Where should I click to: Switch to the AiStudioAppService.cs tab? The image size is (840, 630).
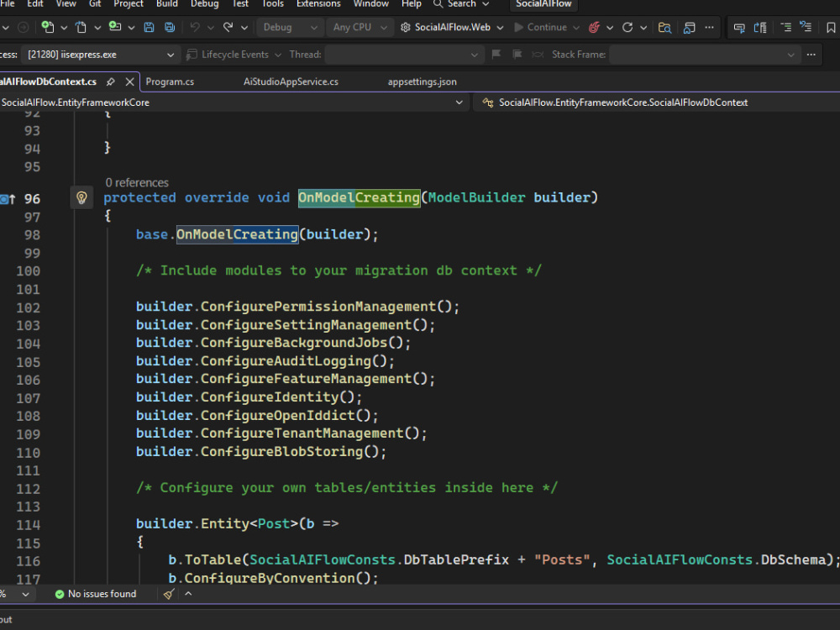[291, 82]
